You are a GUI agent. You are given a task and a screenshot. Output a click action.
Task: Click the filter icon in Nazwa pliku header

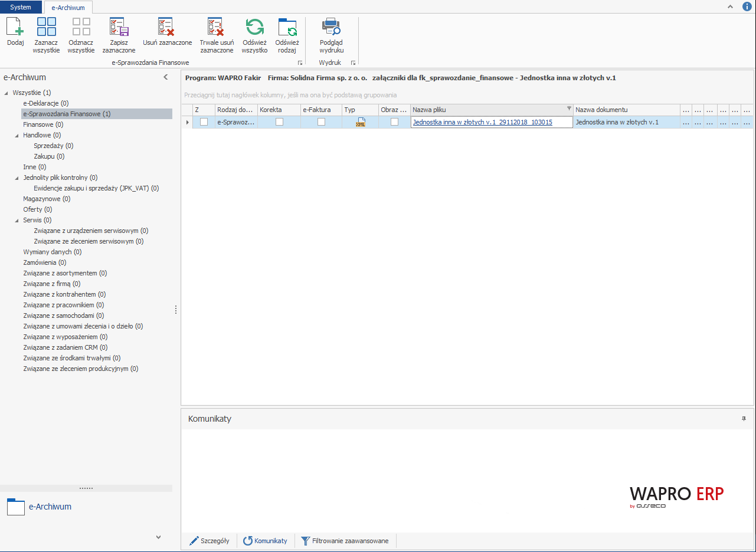569,109
